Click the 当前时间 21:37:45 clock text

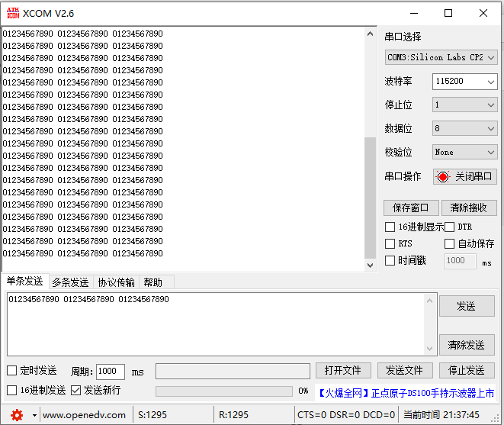[x=441, y=415]
